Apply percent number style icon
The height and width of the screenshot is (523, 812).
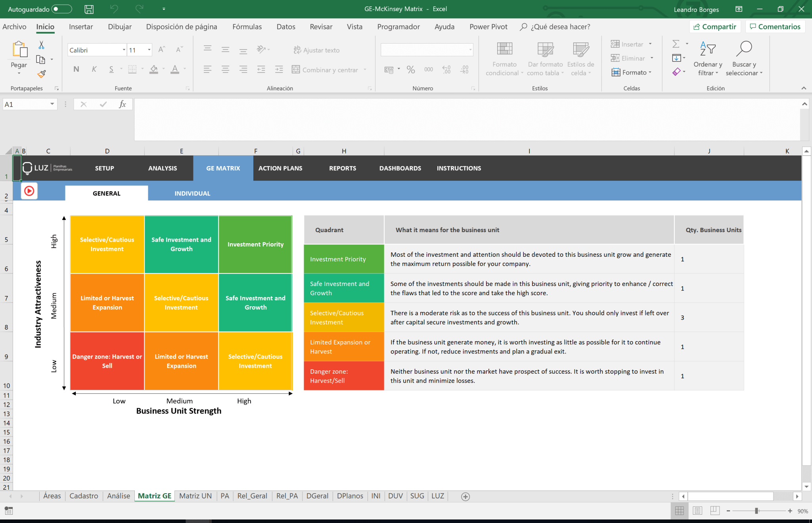tap(411, 70)
